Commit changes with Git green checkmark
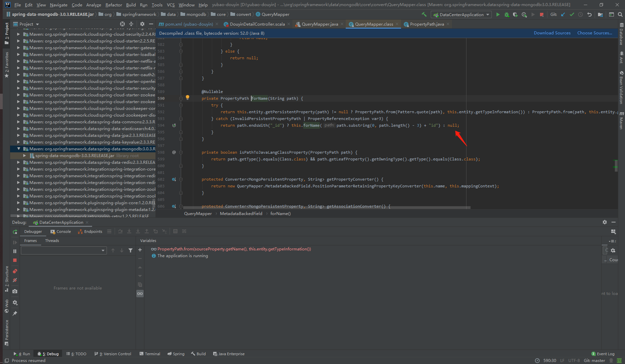The width and height of the screenshot is (625, 364). coord(572,14)
